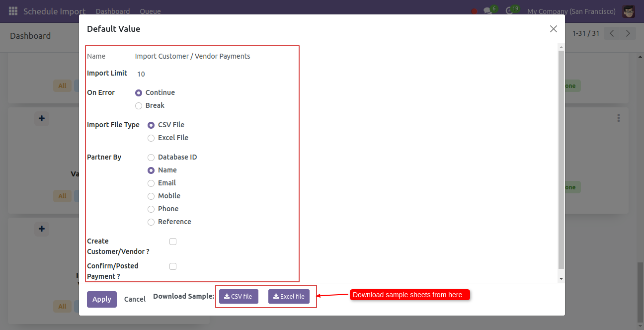Go to next page arrow

pyautogui.click(x=628, y=33)
